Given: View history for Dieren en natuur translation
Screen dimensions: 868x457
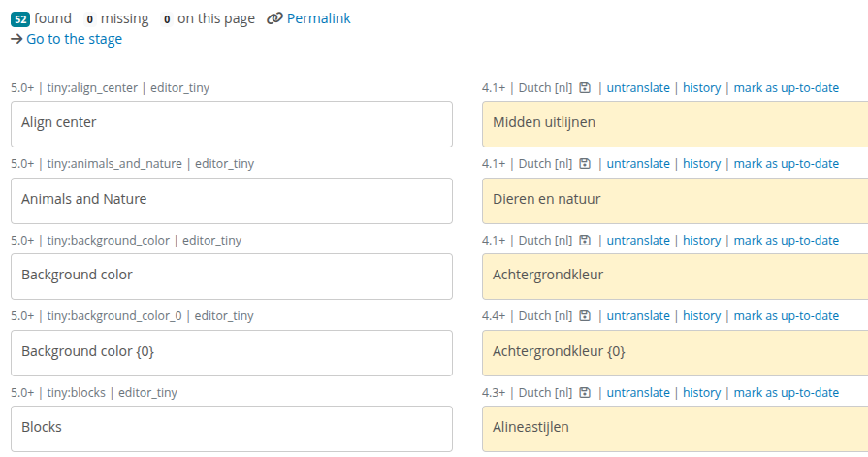Looking at the screenshot, I should (701, 164).
